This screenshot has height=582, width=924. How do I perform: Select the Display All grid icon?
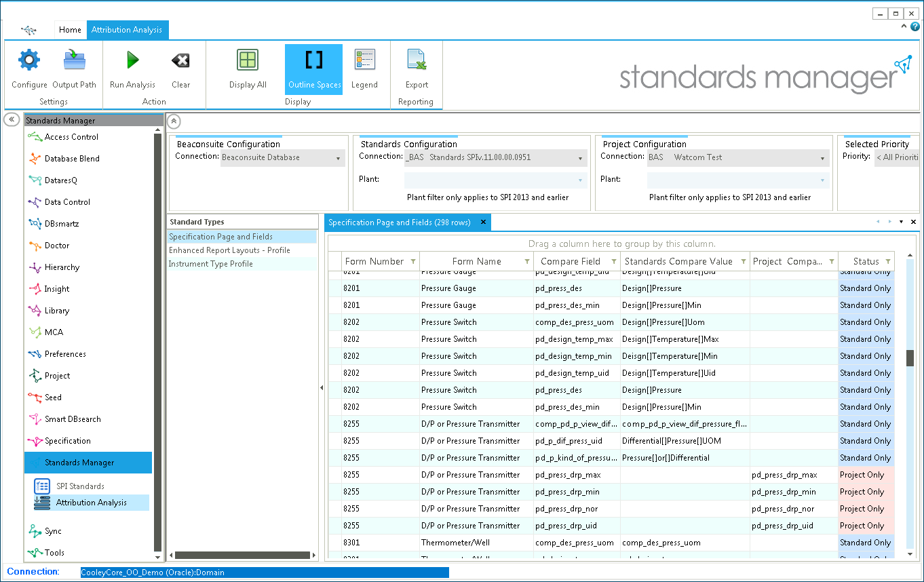[248, 60]
